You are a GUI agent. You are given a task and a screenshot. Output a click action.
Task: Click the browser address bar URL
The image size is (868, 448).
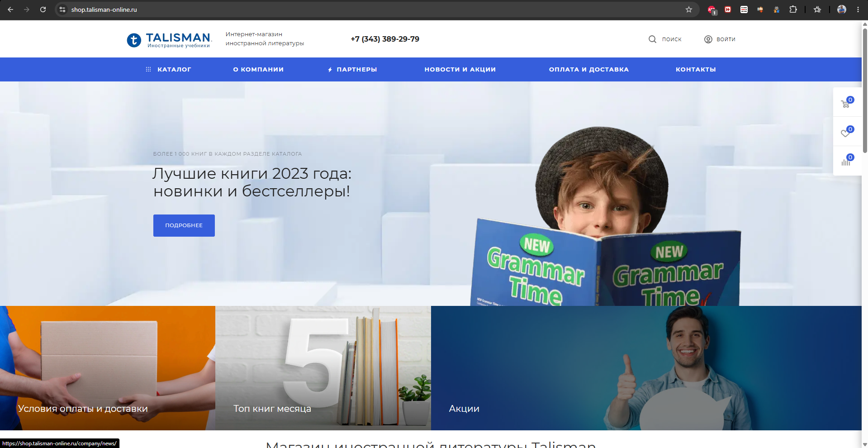pyautogui.click(x=104, y=10)
